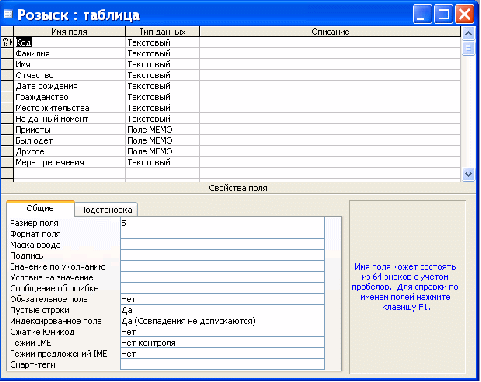Screen dimensions: 481x382
Task: Click the scroll up arrow of field grid
Action: click(x=468, y=33)
